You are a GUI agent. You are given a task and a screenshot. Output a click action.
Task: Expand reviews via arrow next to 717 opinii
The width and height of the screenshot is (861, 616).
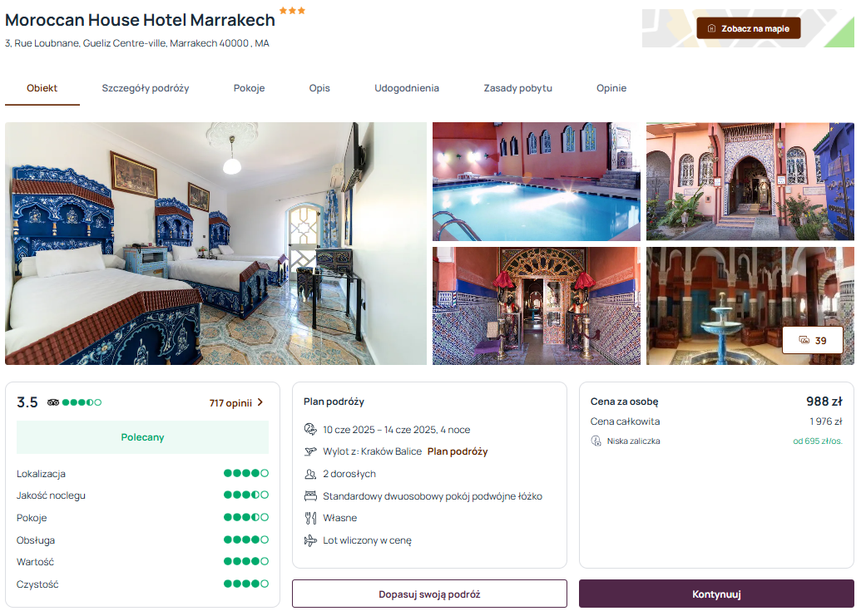coord(260,402)
